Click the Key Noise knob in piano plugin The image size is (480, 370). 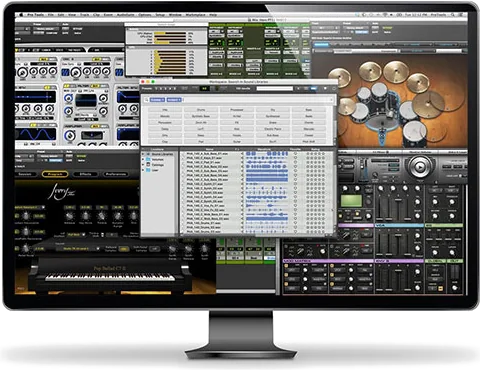(x=85, y=216)
